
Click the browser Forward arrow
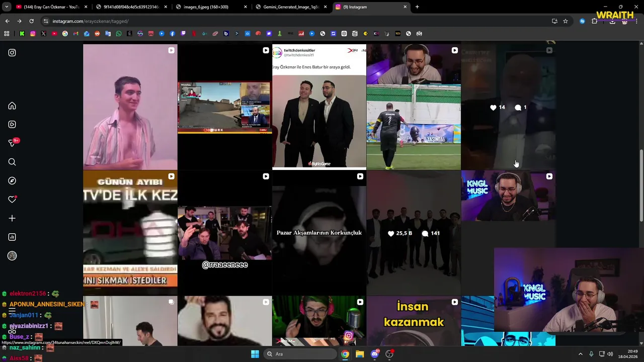19,21
